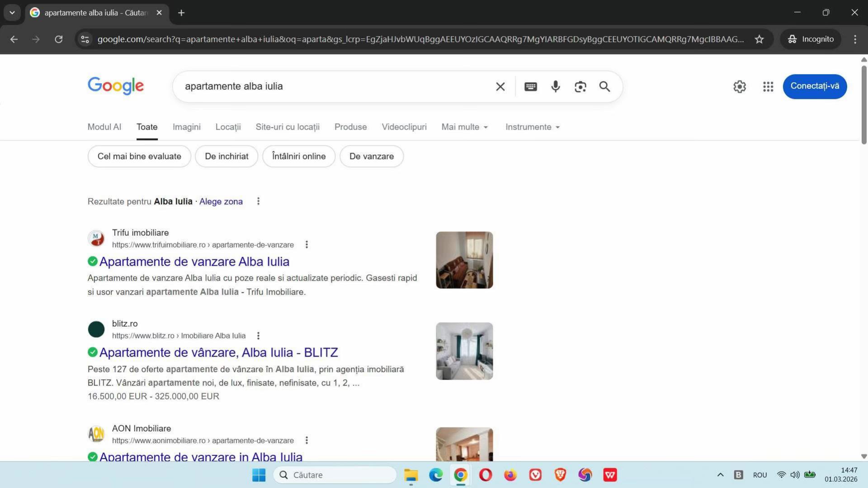Open Google quick settings gear
This screenshot has height=488, width=868.
point(740,86)
